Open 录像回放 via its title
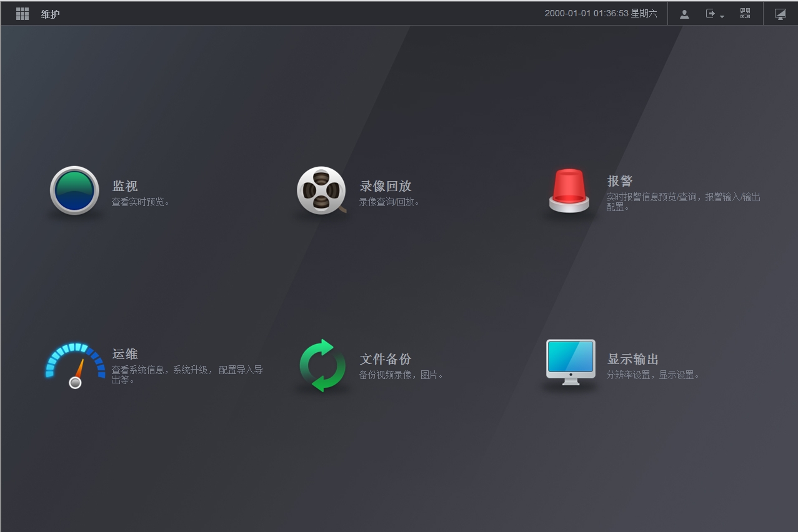The width and height of the screenshot is (798, 532). pyautogui.click(x=385, y=186)
